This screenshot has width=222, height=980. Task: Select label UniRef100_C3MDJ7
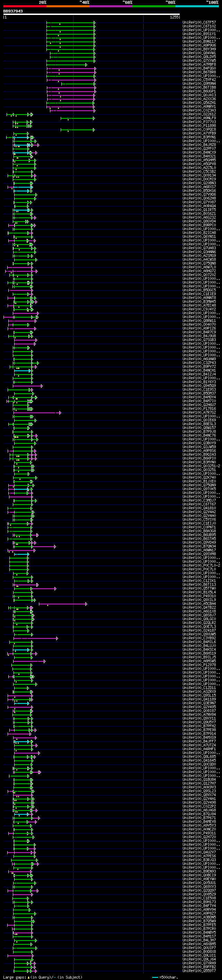pyautogui.click(x=199, y=501)
